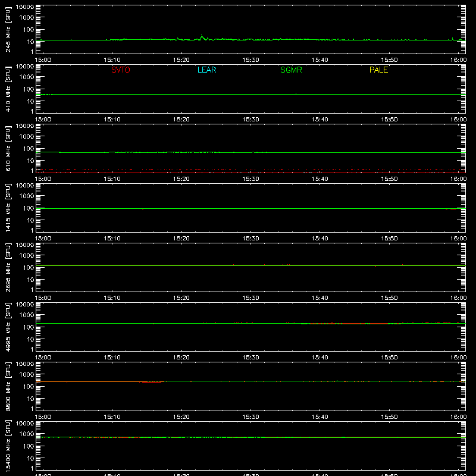Click the red SVTO station label
Screen dimensions: 476x476
pyautogui.click(x=121, y=70)
